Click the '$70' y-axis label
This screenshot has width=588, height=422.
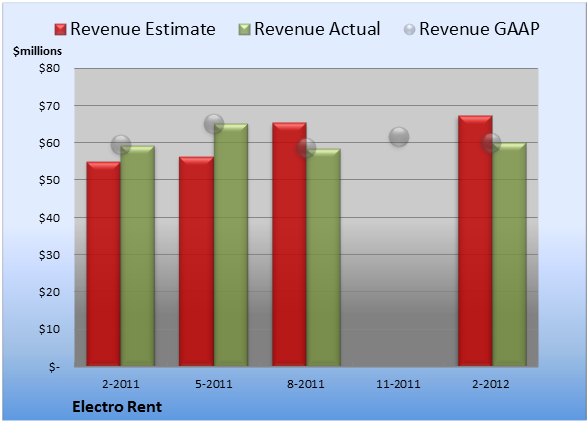[x=49, y=106]
